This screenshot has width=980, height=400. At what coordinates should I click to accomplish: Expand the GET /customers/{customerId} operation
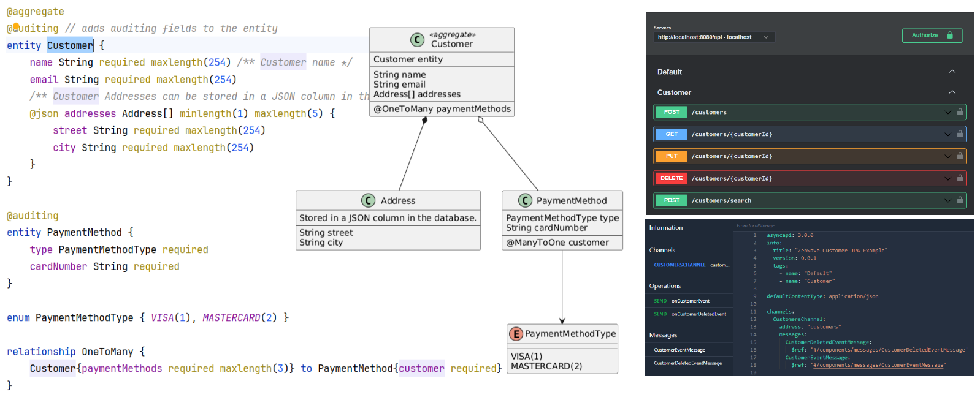947,134
